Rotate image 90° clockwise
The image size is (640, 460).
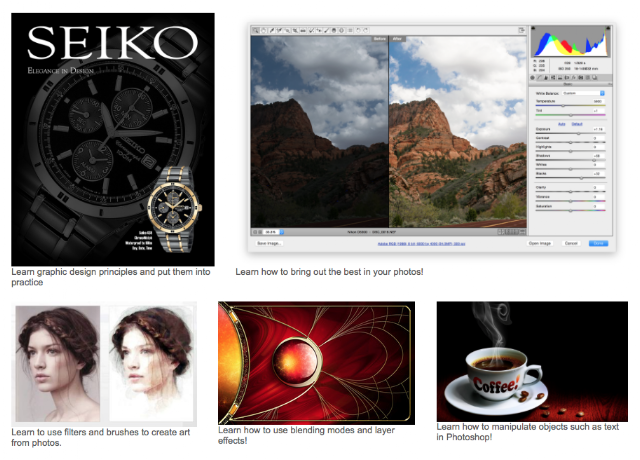[366, 31]
